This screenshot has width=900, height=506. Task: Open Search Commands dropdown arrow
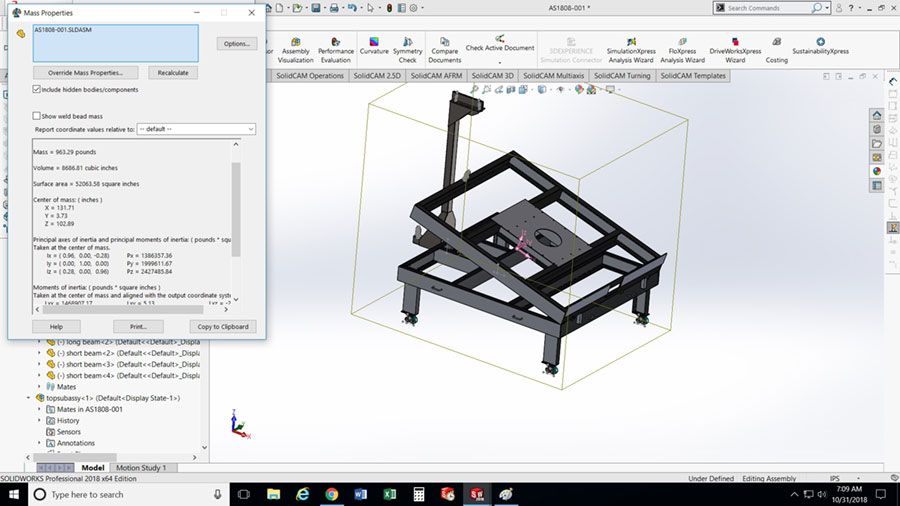(x=827, y=8)
